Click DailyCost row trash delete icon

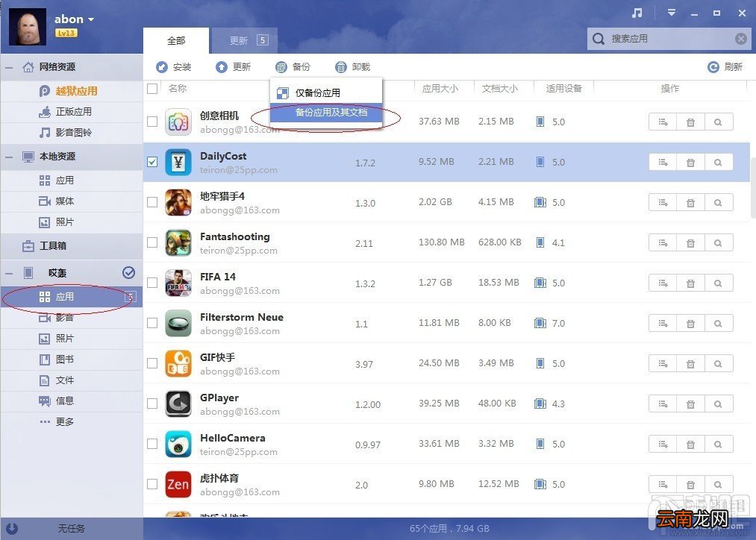691,163
